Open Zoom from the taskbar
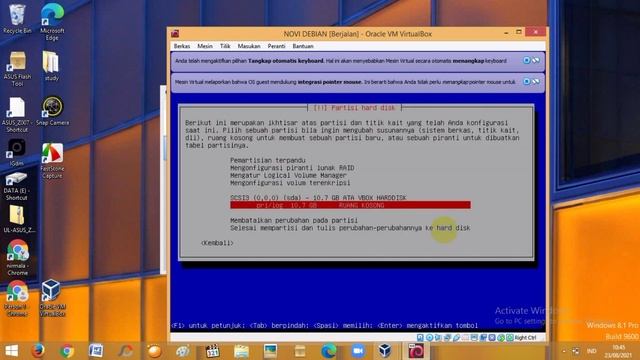The image size is (640, 360). click(x=358, y=351)
